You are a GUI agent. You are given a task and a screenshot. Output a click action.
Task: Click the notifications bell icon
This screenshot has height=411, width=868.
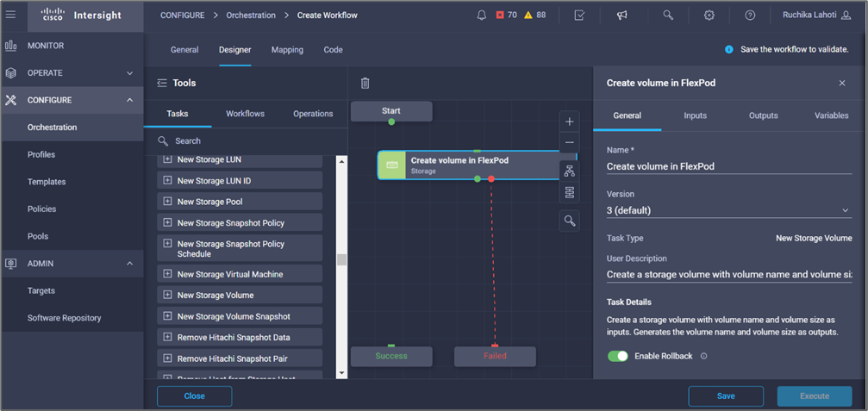[481, 16]
